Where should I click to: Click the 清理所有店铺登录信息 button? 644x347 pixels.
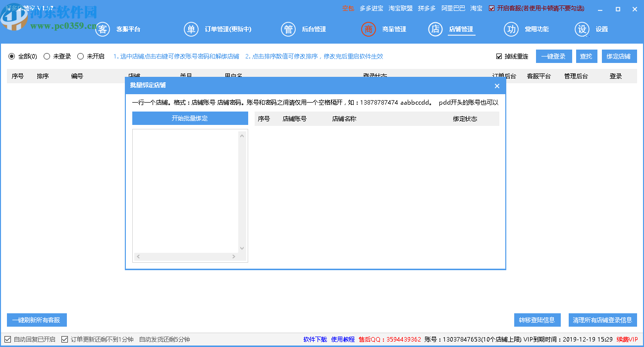tap(602, 320)
